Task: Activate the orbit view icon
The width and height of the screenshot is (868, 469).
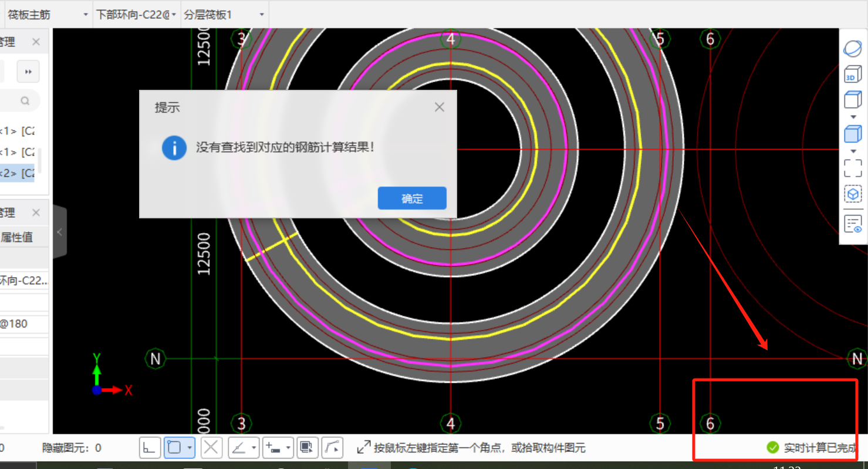Action: (x=853, y=48)
